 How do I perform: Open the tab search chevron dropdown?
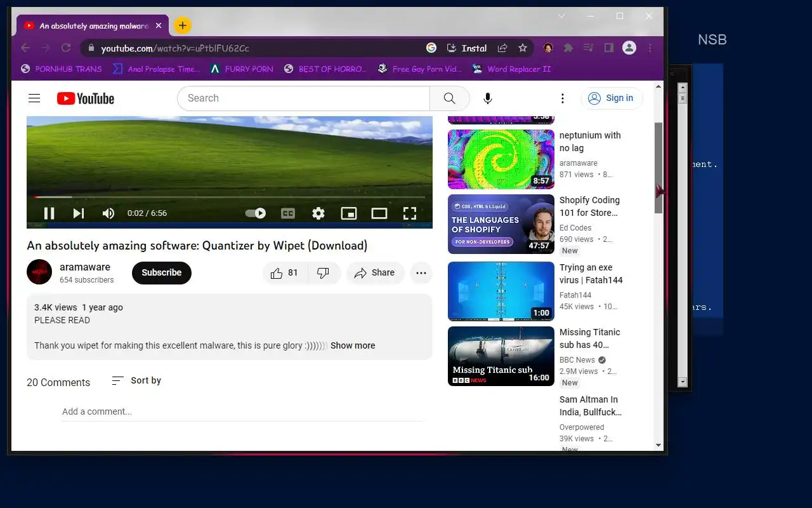[561, 16]
